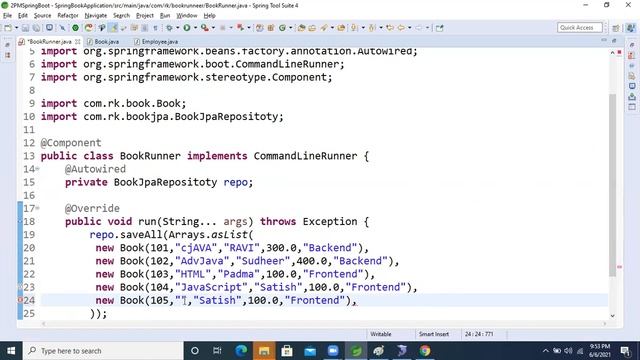Click the Save All toolbar icon

click(36, 28)
